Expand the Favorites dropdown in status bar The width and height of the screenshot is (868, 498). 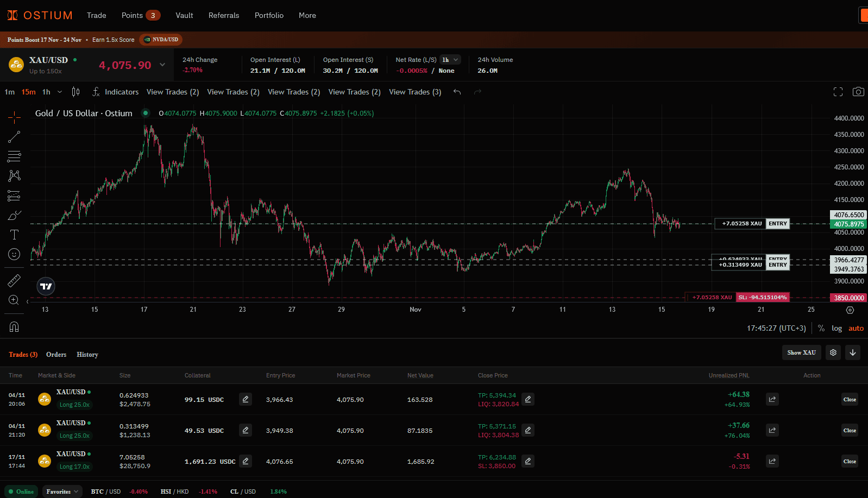pos(62,491)
